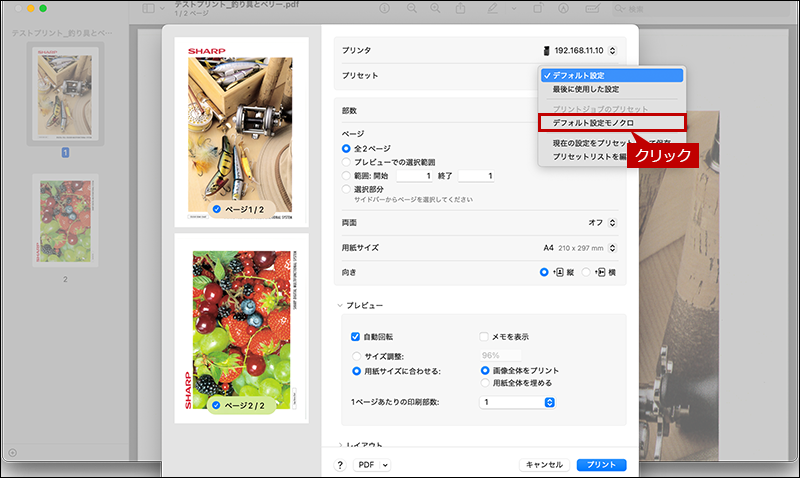This screenshot has width=800, height=478.
Task: Click the range start page input field
Action: point(415,175)
